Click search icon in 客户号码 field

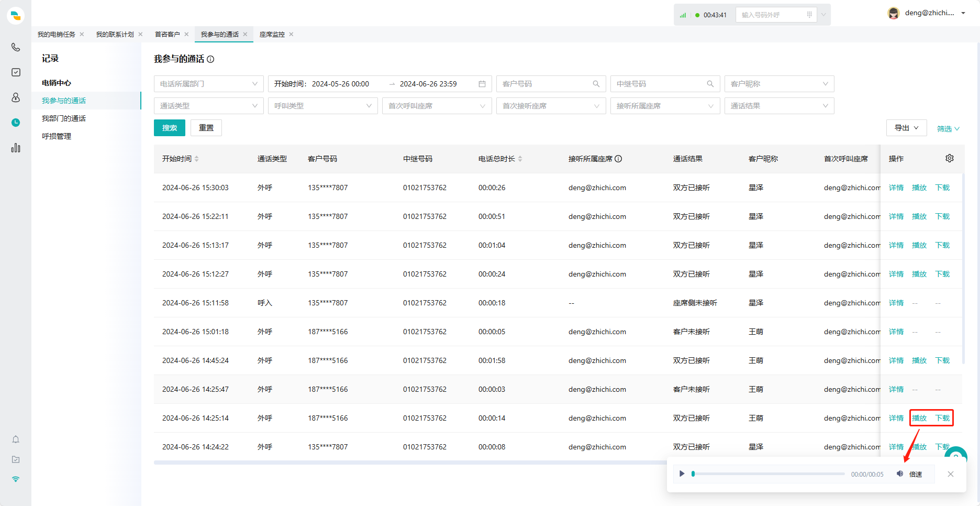click(596, 84)
